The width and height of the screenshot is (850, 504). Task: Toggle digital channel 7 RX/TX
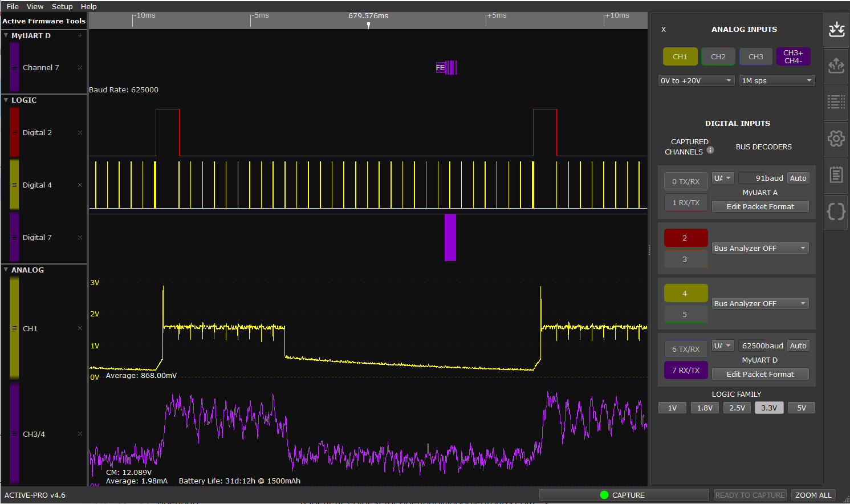[x=686, y=370]
